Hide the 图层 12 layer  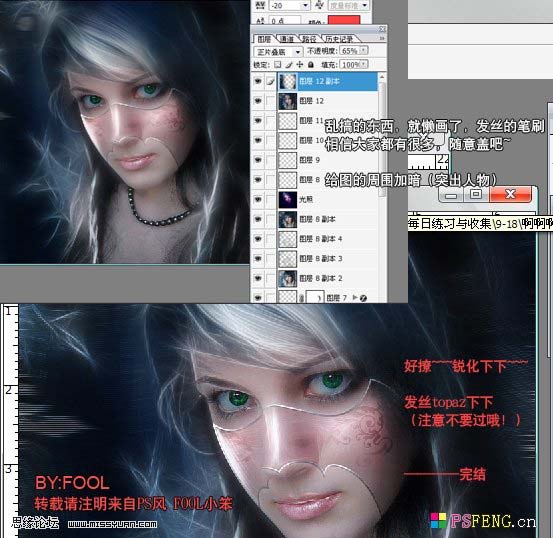tap(258, 101)
